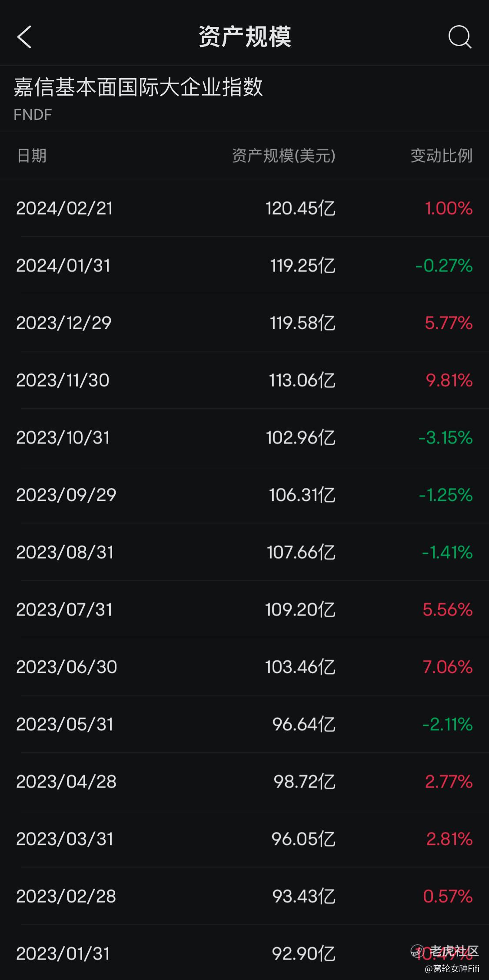Click the 资产规模(美元) column header
The image size is (489, 980).
click(284, 156)
